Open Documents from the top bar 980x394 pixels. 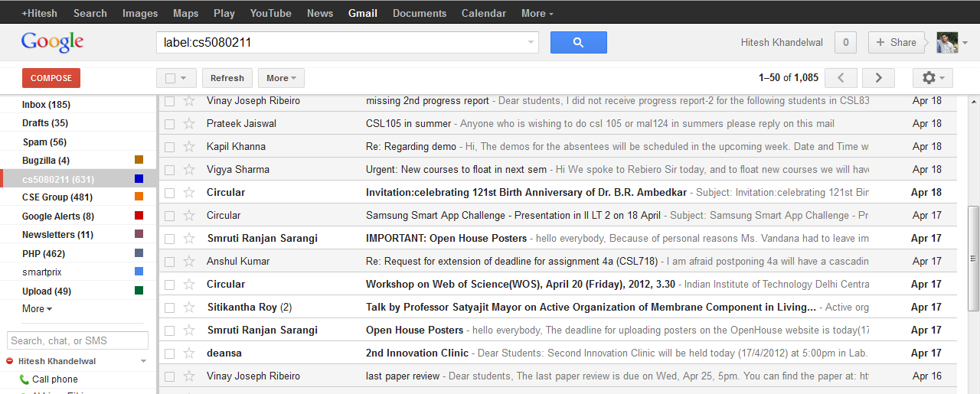(x=420, y=13)
